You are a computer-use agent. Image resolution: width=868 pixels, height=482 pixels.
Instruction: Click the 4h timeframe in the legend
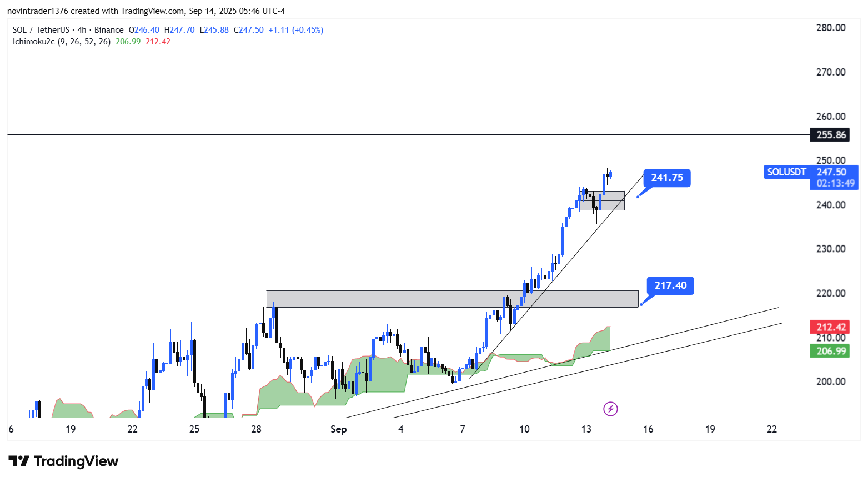[x=82, y=30]
